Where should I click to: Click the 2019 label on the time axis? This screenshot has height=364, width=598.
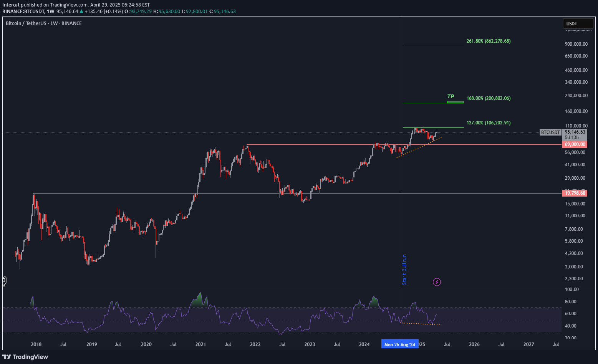[91, 344]
